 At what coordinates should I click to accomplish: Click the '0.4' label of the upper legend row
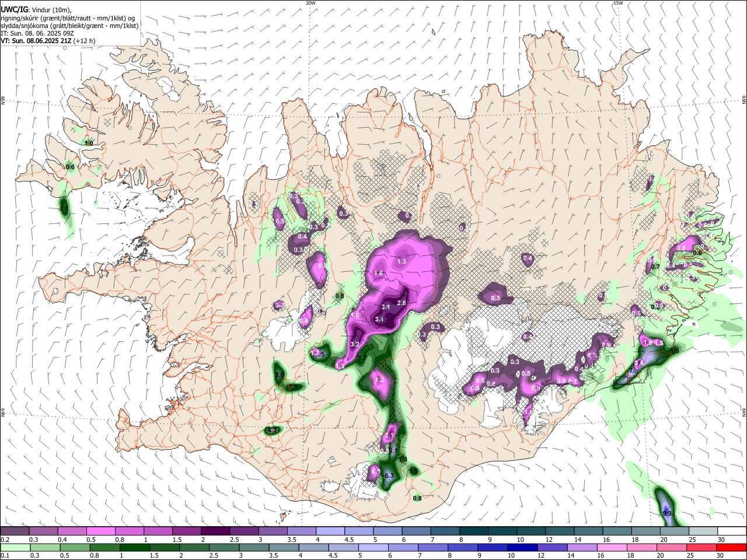pos(62,540)
